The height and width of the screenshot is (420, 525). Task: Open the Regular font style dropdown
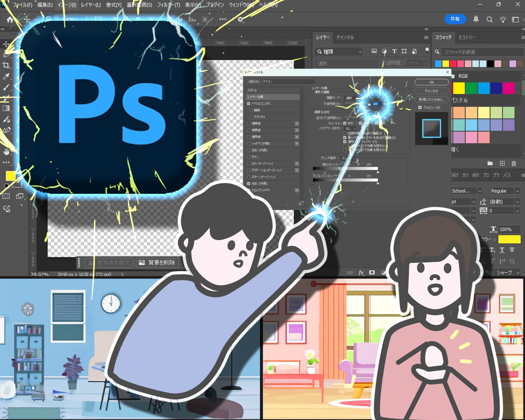[505, 191]
